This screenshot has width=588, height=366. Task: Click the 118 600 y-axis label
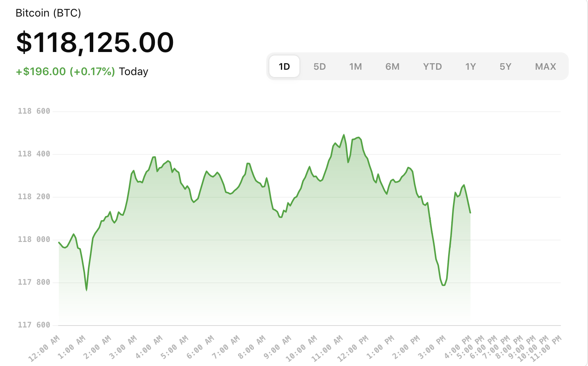click(34, 111)
